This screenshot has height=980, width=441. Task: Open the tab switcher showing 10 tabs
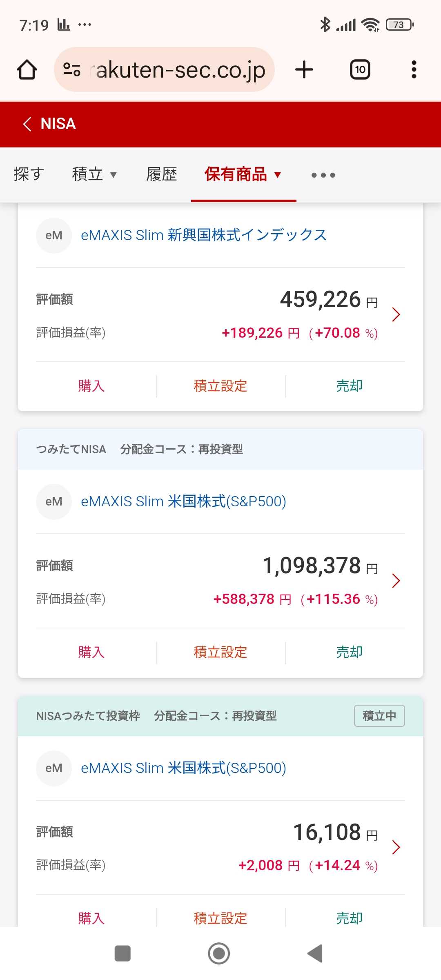point(360,70)
